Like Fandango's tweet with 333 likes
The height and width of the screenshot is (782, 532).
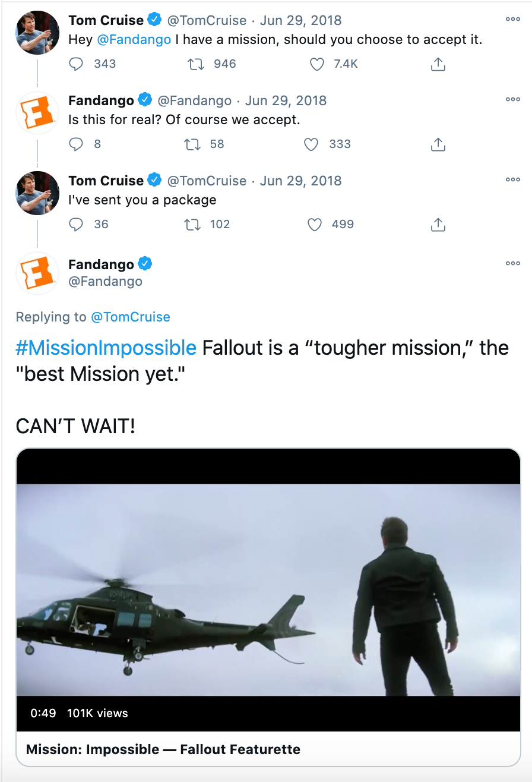point(311,144)
